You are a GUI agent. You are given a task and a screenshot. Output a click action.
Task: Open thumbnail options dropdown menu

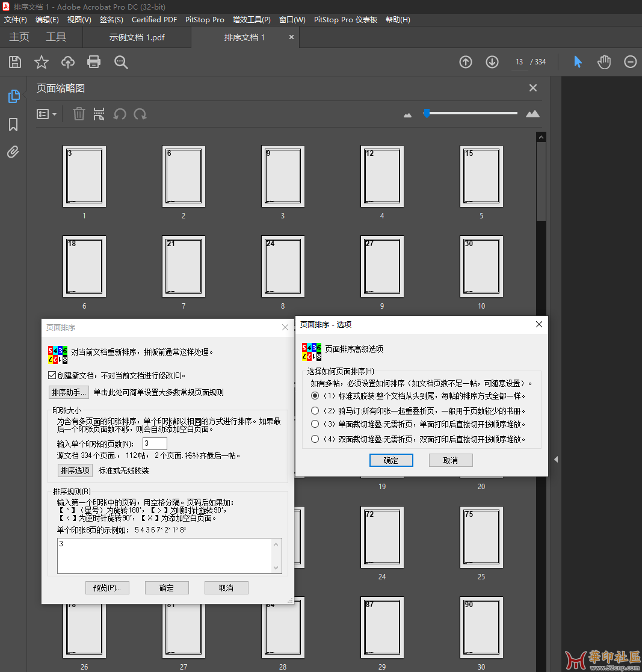pos(46,114)
